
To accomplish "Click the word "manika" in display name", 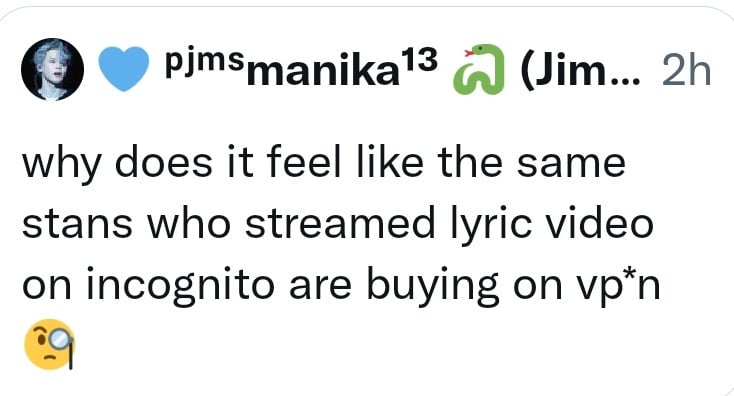I will [x=323, y=73].
